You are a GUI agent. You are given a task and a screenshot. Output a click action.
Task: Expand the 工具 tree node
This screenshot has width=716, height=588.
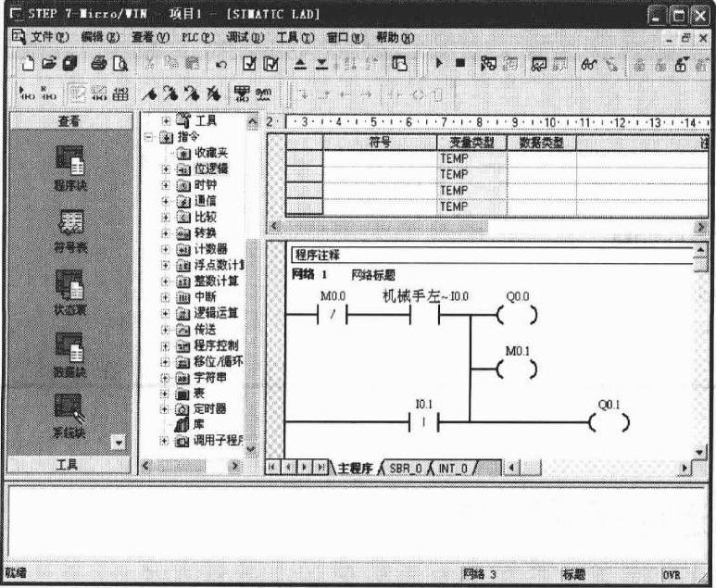click(x=166, y=120)
